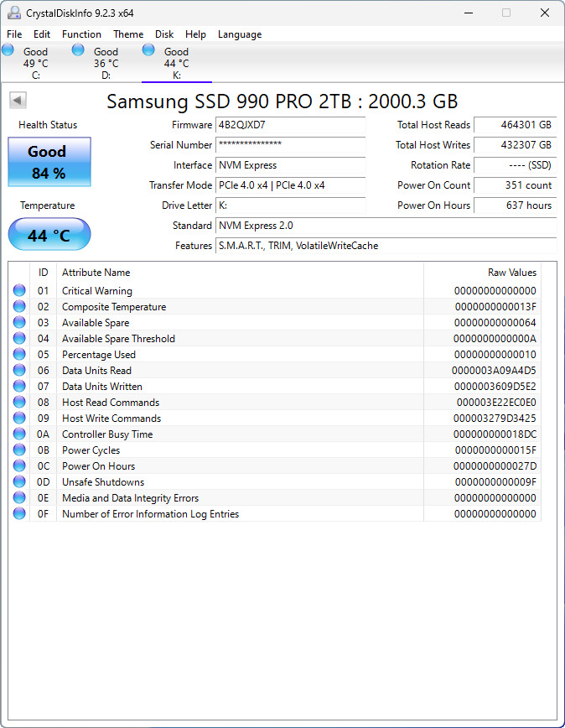Click the Unsafe Shutdowns attribute name
This screenshot has width=565, height=728.
click(103, 482)
